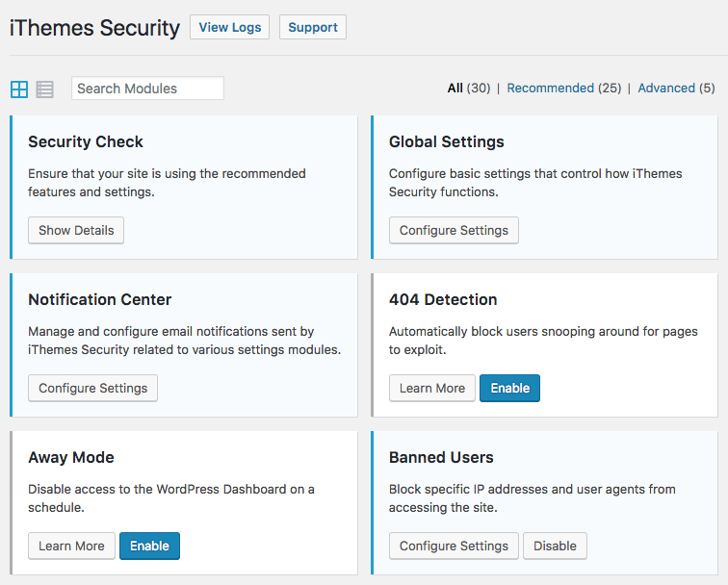Learn More about 404 Detection
728x585 pixels.
(x=432, y=388)
